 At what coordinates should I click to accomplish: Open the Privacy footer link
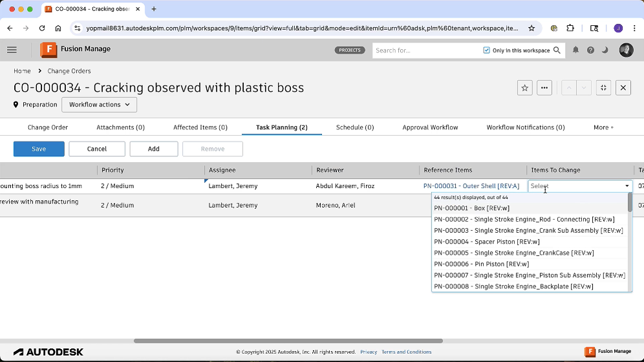369,352
